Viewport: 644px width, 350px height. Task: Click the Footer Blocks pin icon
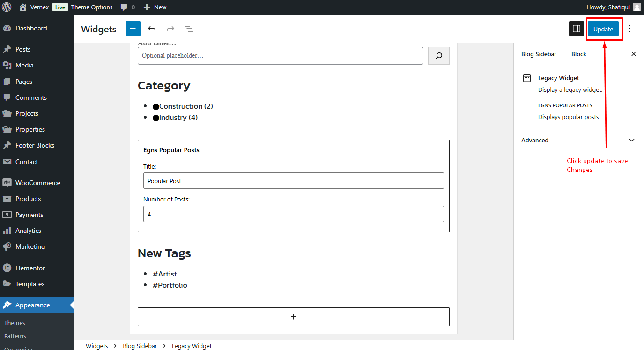coord(7,145)
